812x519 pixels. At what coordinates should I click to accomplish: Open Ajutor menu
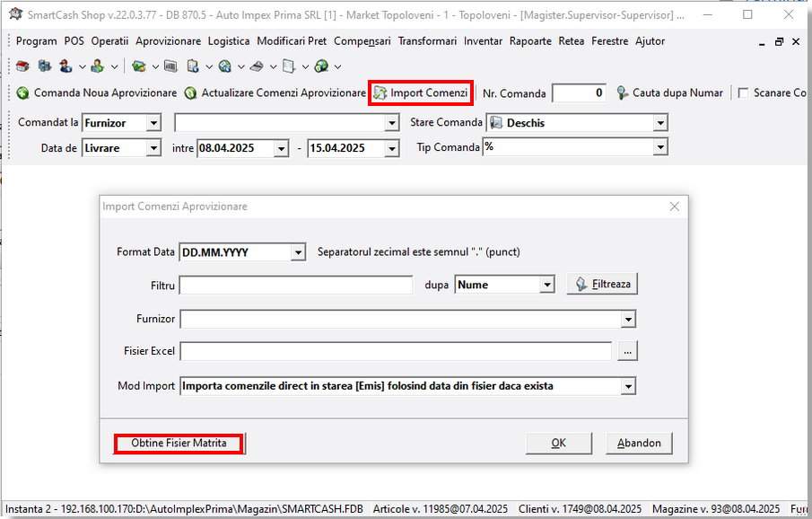tap(650, 41)
